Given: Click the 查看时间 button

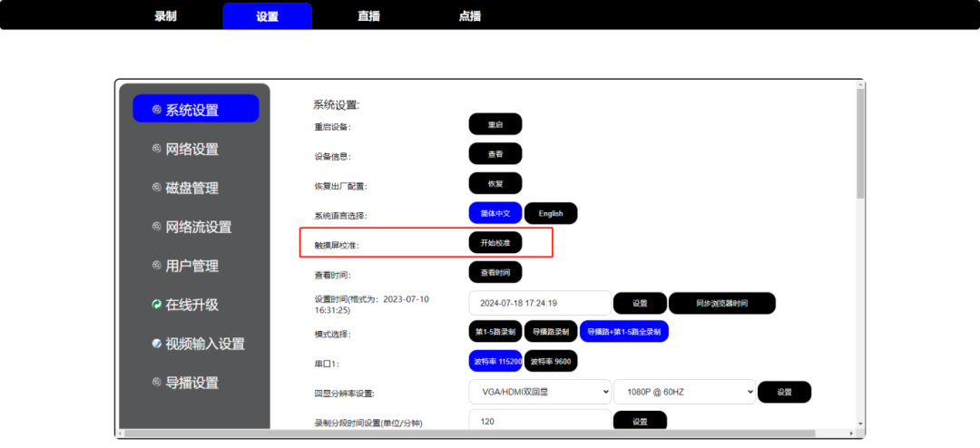Looking at the screenshot, I should (x=495, y=272).
